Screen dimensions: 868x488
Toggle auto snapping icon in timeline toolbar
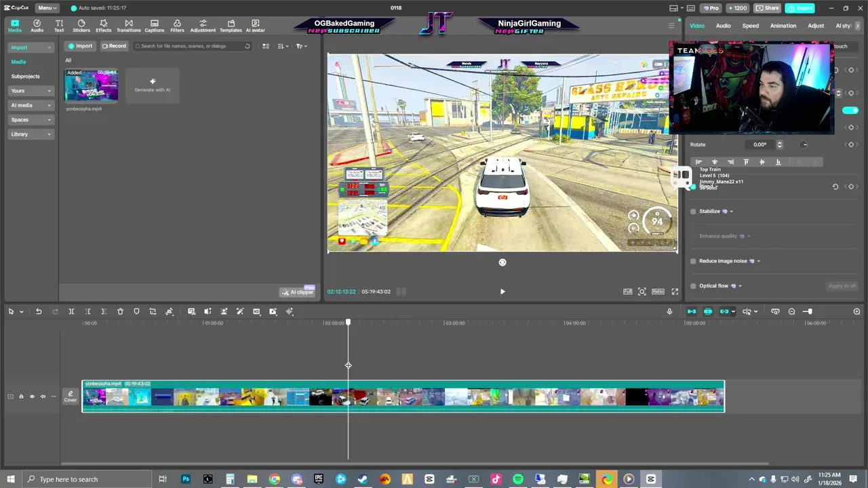(708, 311)
